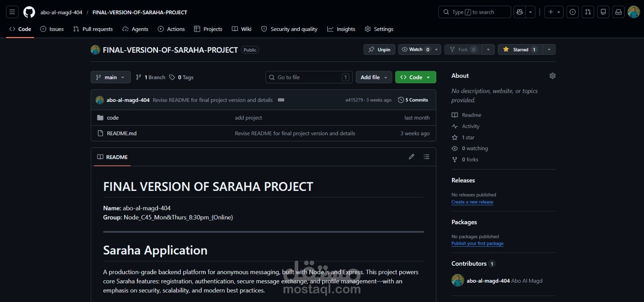Open the add project commit message
The width and height of the screenshot is (644, 302).
248,118
